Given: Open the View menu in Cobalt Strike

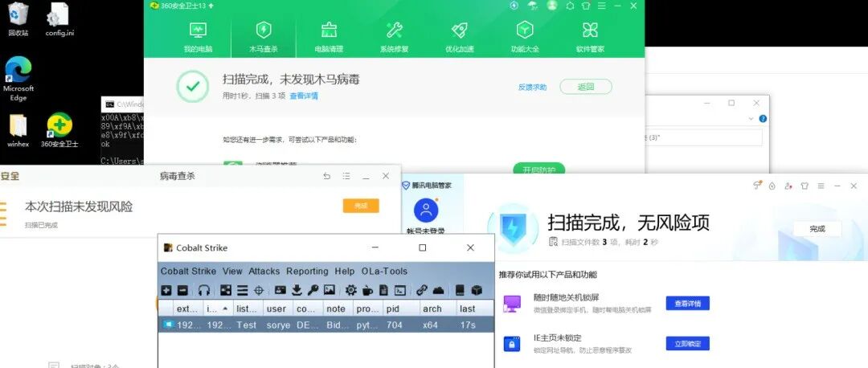Looking at the screenshot, I should (x=232, y=271).
